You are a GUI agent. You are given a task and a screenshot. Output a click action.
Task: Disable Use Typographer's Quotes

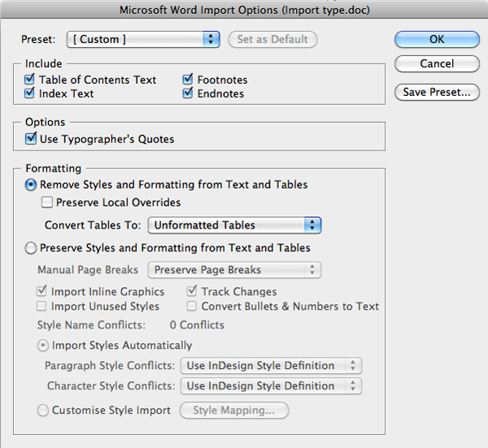(x=31, y=139)
